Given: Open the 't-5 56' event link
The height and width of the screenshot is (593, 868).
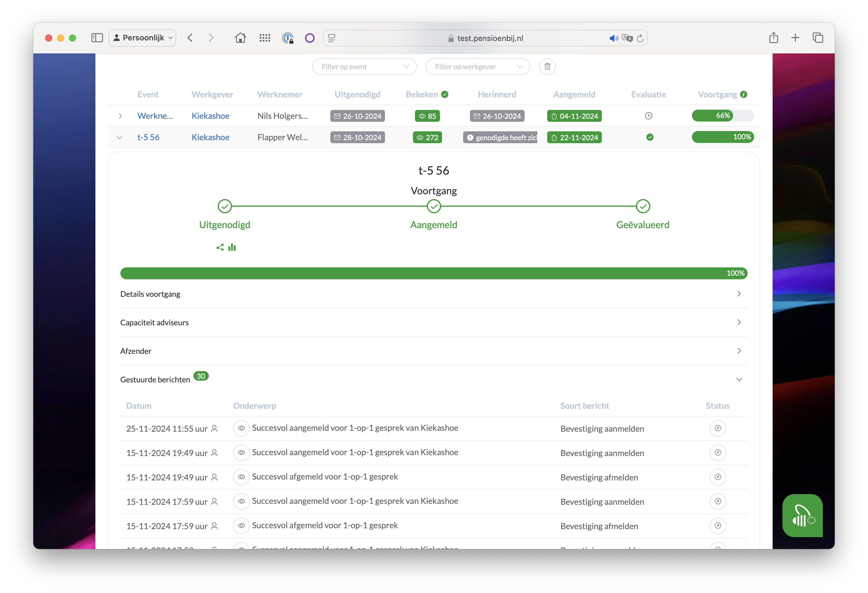Looking at the screenshot, I should click(x=148, y=137).
